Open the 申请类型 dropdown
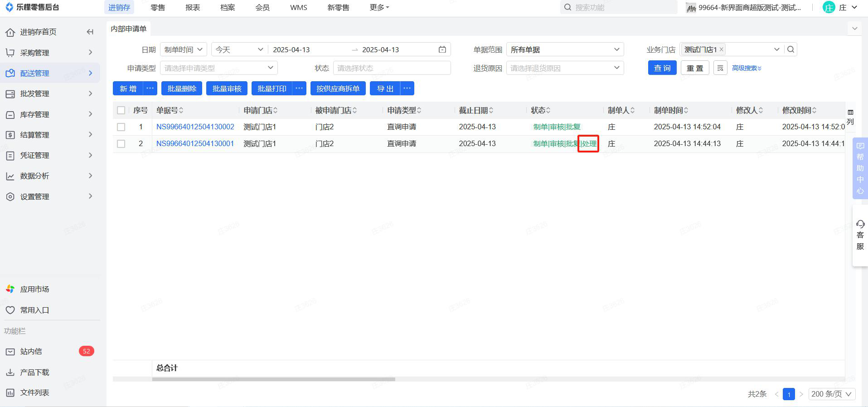Image resolution: width=868 pixels, height=407 pixels. [218, 68]
